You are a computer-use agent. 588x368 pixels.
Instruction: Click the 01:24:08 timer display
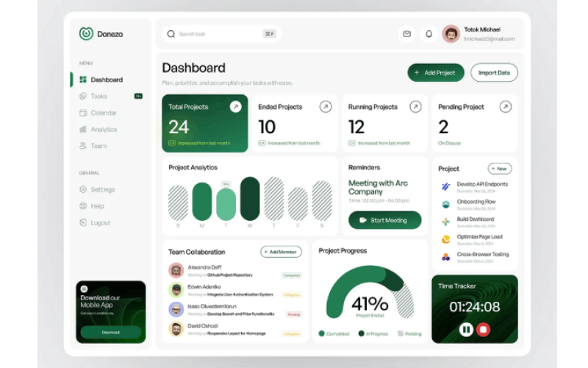pos(475,307)
